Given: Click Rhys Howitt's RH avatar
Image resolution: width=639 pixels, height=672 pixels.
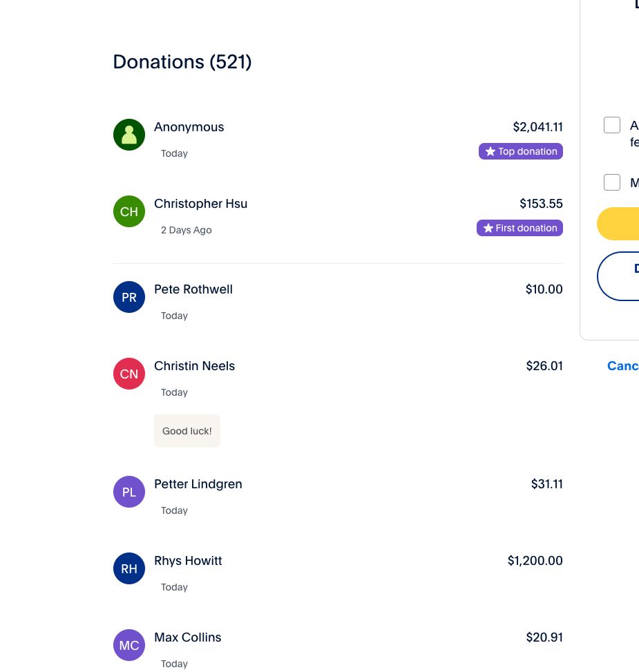Looking at the screenshot, I should [129, 568].
